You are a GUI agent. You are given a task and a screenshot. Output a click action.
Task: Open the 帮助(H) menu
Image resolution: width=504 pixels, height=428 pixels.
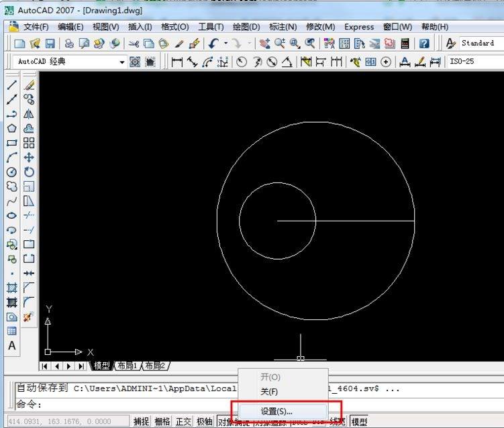click(435, 27)
